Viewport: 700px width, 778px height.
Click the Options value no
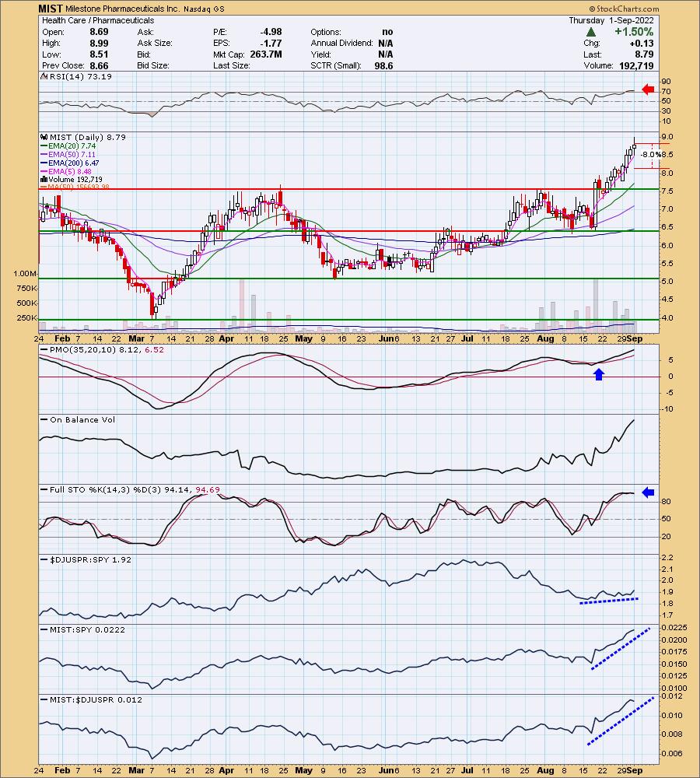[x=387, y=32]
